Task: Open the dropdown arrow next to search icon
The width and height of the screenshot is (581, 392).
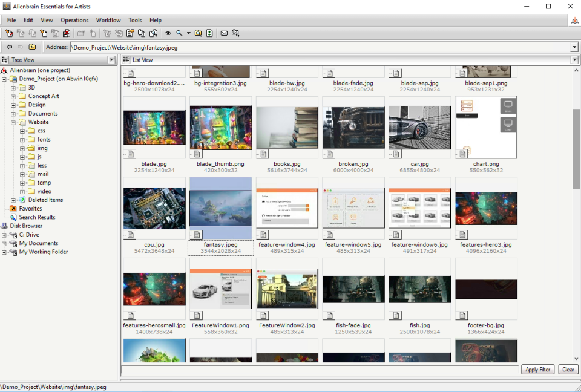Action: coord(188,33)
